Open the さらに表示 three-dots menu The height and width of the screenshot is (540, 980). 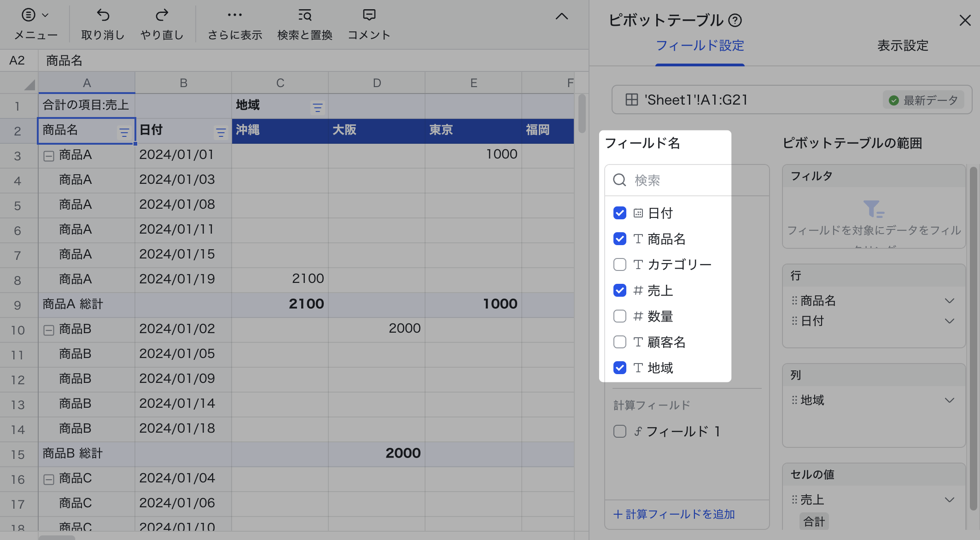(x=234, y=16)
